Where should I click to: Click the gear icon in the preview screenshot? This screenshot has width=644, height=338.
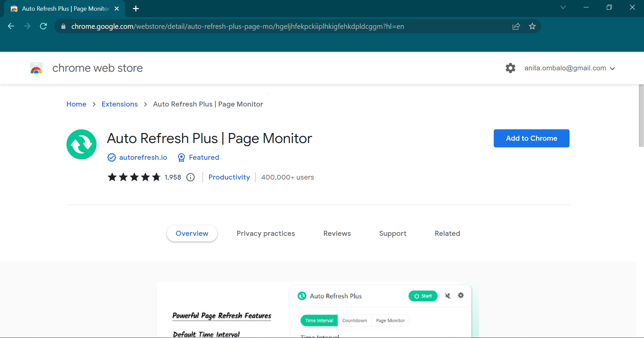(x=461, y=295)
